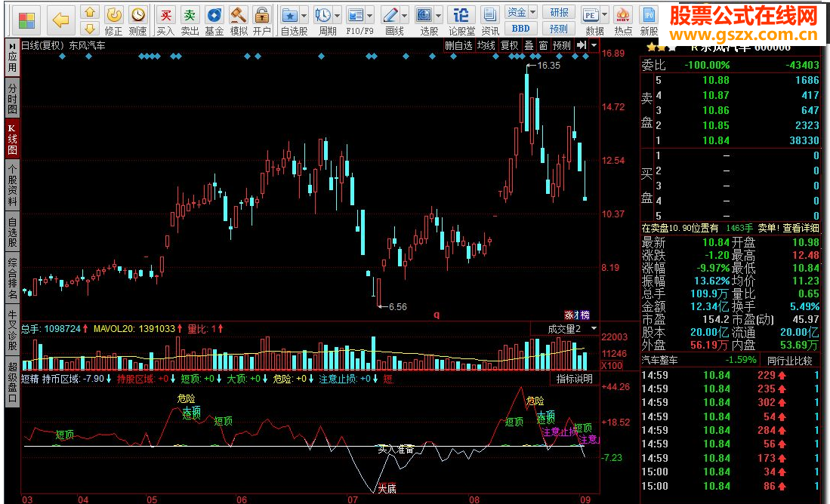Screen dimensions: 830x504
Task: Open the 成交量2 indicator dropdown
Action: (x=594, y=329)
